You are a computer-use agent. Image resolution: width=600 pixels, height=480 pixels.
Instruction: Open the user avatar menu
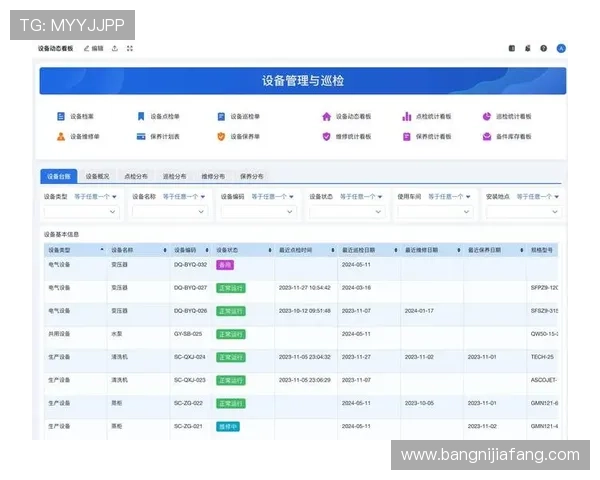[561, 48]
